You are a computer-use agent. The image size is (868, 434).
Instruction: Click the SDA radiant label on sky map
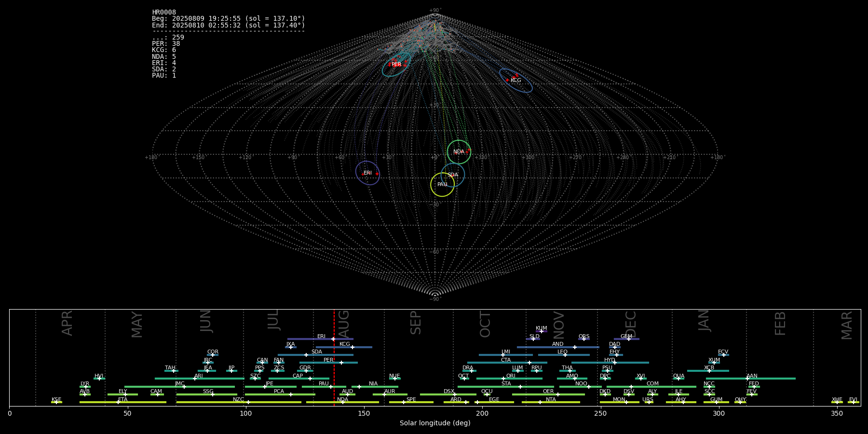452,175
